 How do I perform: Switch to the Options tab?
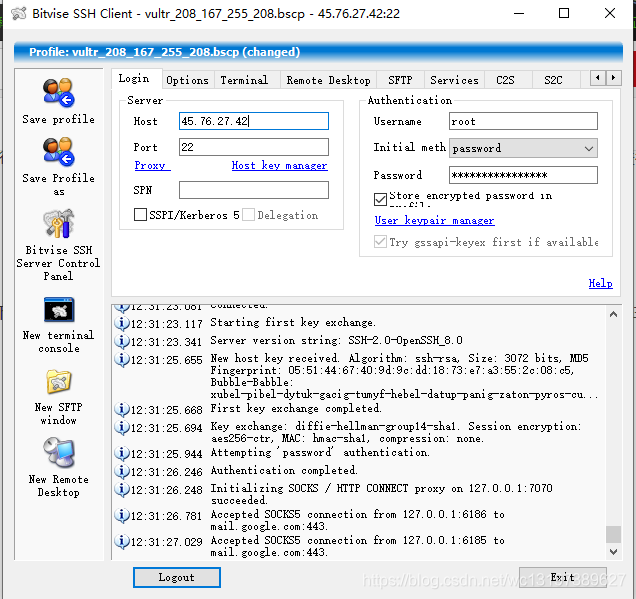point(187,80)
